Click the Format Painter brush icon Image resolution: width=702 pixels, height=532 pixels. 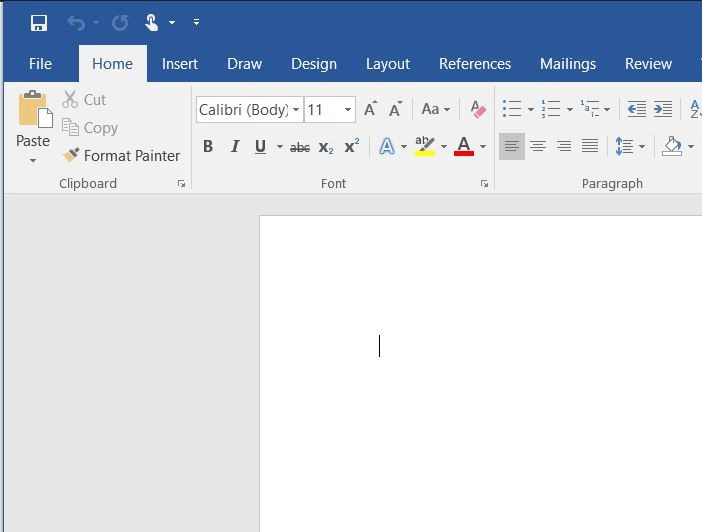(x=71, y=155)
